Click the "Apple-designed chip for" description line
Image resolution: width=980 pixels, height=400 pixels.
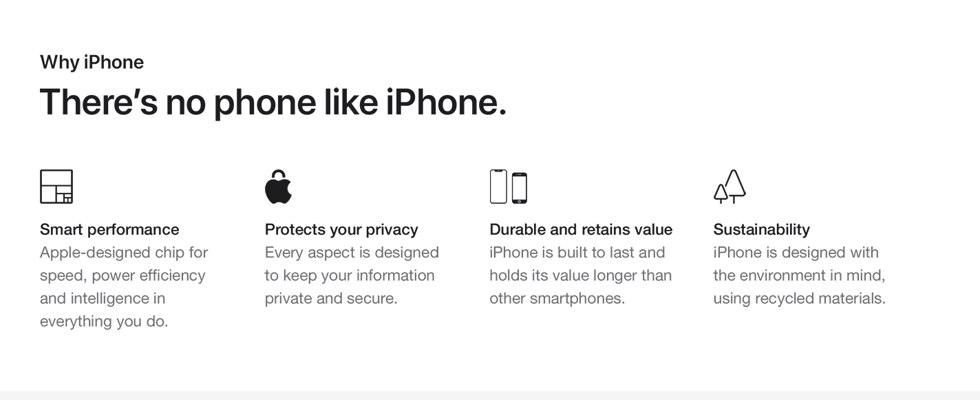124,253
